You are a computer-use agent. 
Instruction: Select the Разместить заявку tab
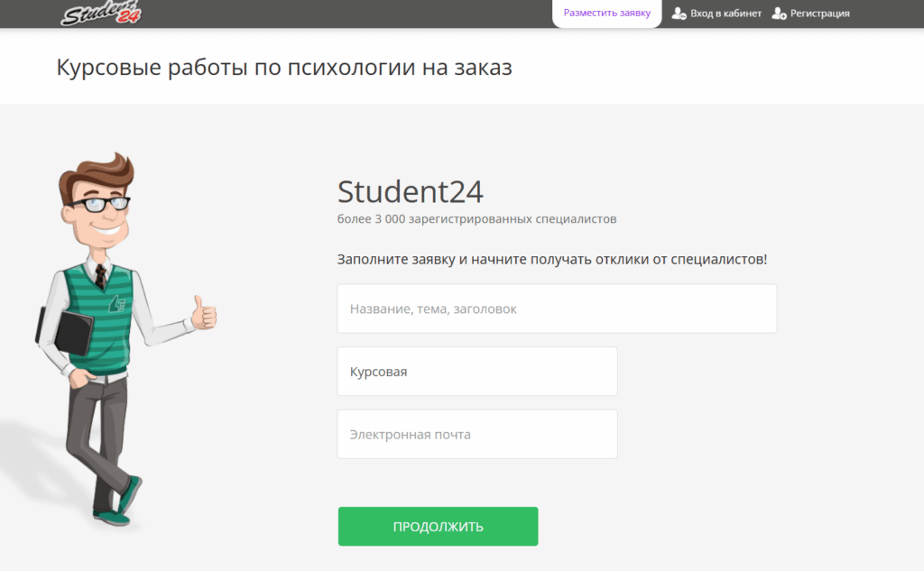[x=607, y=13]
